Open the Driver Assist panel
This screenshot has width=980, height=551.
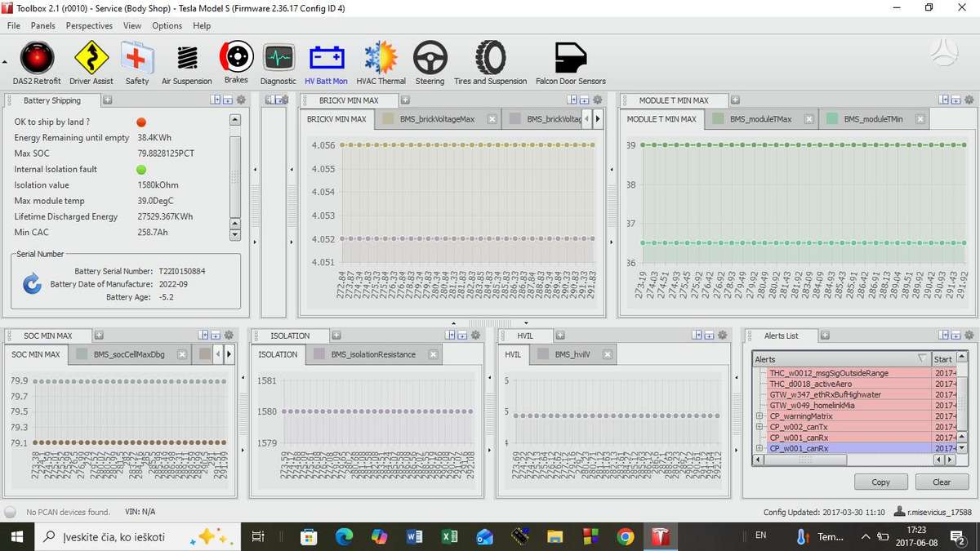91,64
